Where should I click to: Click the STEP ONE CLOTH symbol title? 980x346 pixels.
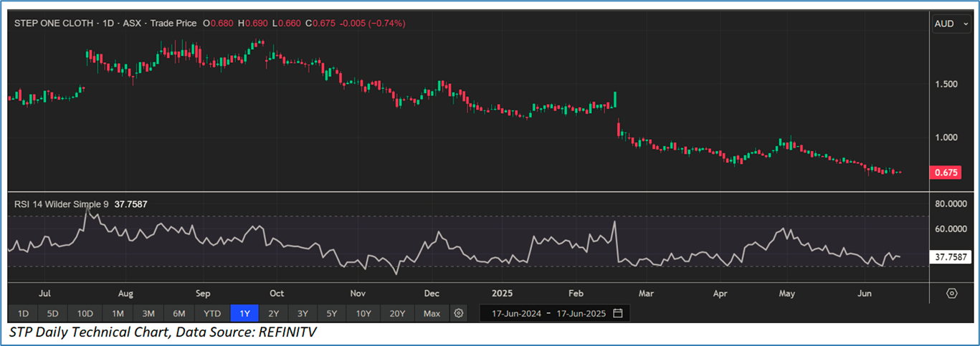[x=54, y=23]
